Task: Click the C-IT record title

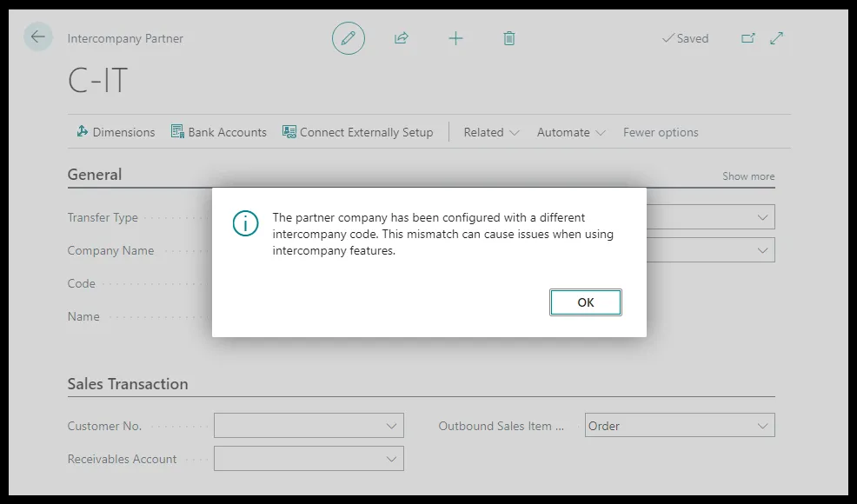Action: tap(98, 80)
